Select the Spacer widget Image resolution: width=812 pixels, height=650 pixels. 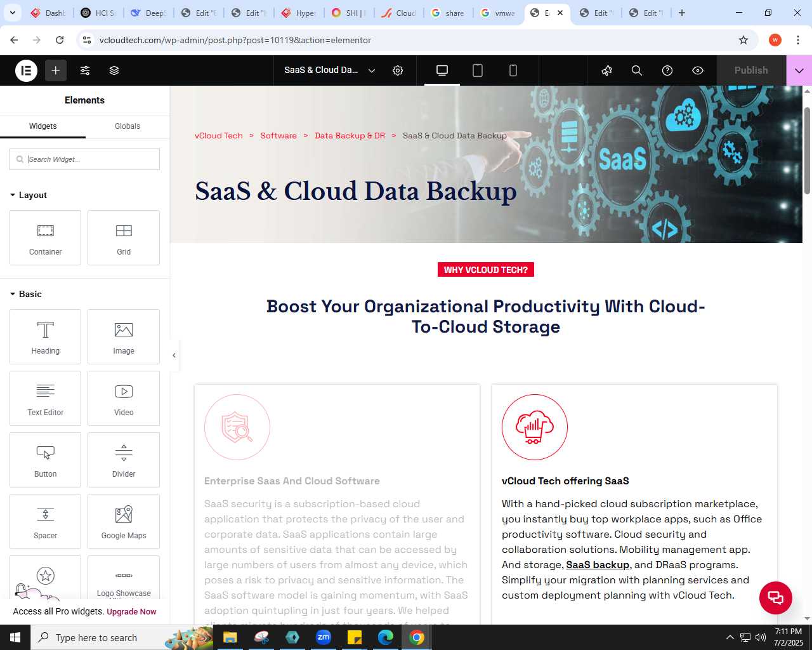click(x=46, y=521)
